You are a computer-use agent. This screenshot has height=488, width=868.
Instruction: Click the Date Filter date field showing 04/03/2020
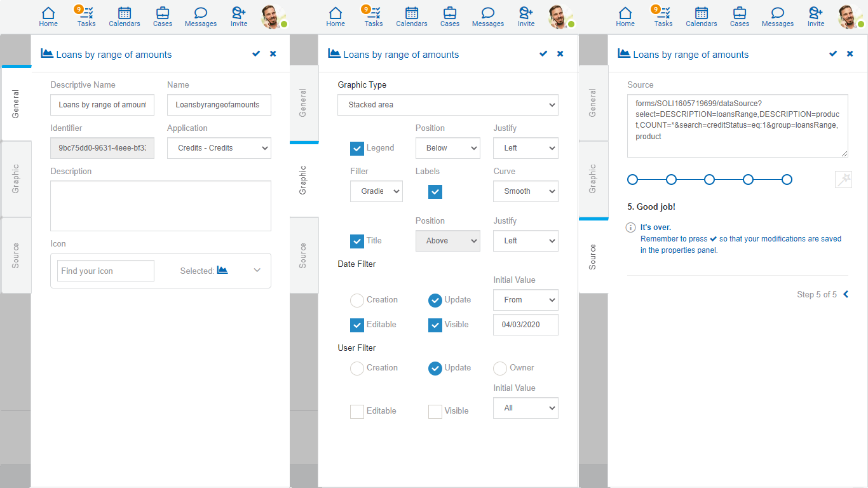point(526,325)
